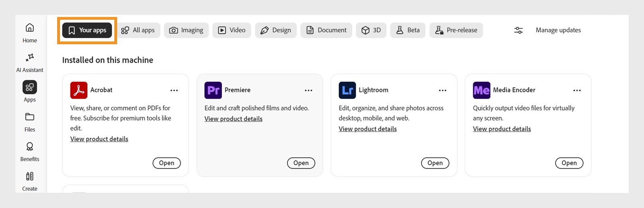Click Manage updates
The image size is (644, 208).
(558, 30)
